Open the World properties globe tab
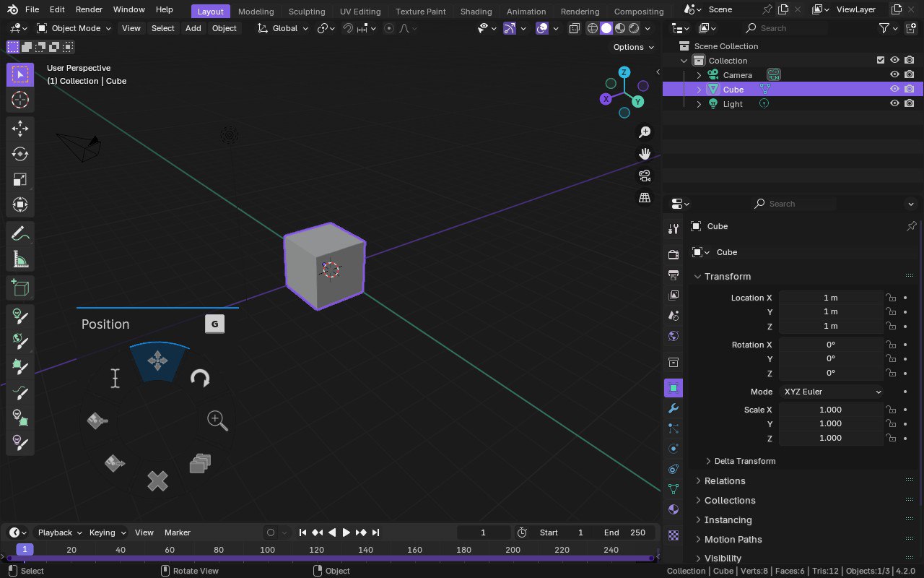924x578 pixels. 674,335
